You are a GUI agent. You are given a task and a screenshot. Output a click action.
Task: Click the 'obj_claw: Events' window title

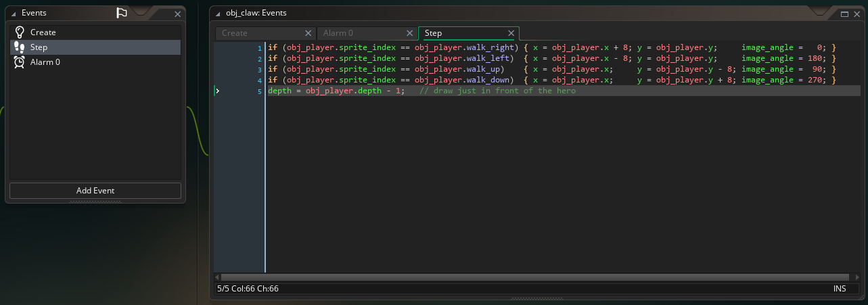coord(257,14)
